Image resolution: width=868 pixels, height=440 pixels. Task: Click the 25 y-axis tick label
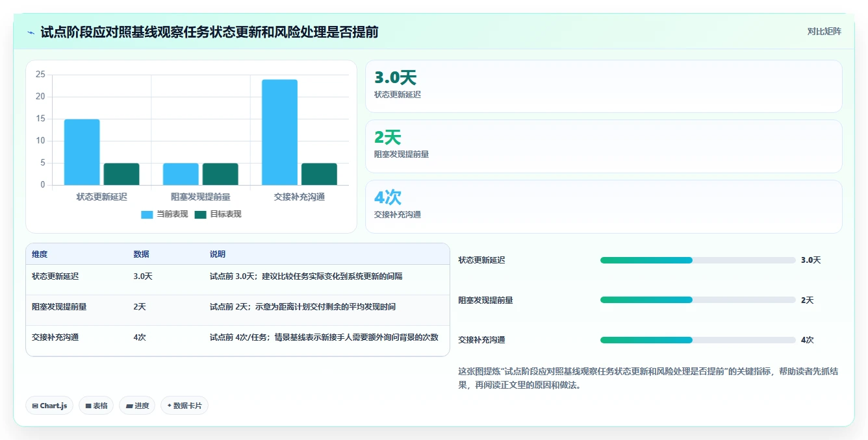coord(40,75)
